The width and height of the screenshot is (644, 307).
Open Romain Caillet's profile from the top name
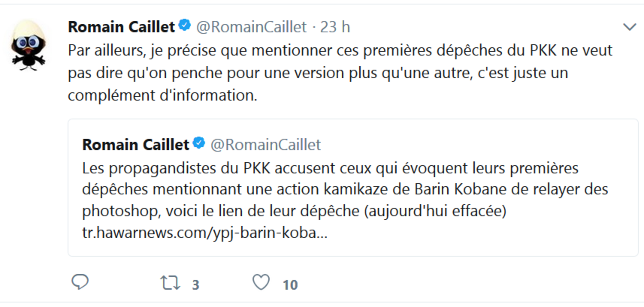tap(121, 27)
